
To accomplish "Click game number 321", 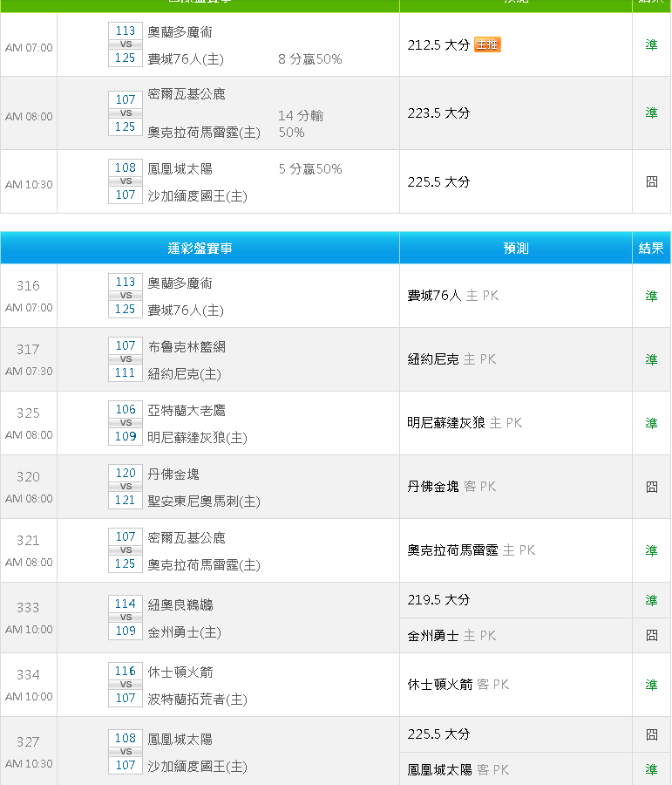I will [28, 540].
